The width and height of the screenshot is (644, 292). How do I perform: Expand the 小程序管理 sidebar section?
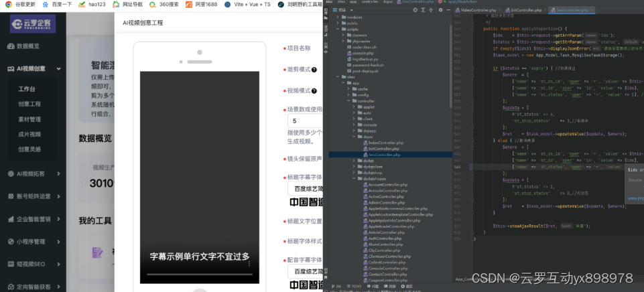coord(59,242)
